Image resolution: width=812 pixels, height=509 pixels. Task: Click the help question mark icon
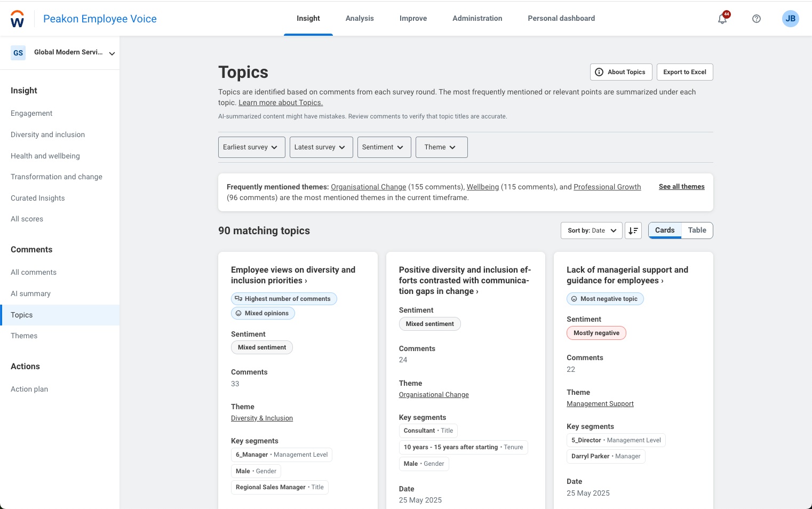[x=757, y=19]
